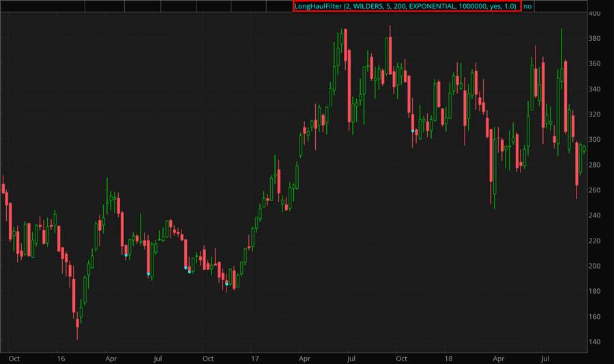Select the '16' year marker on time axis
The width and height of the screenshot is (614, 364).
click(61, 358)
